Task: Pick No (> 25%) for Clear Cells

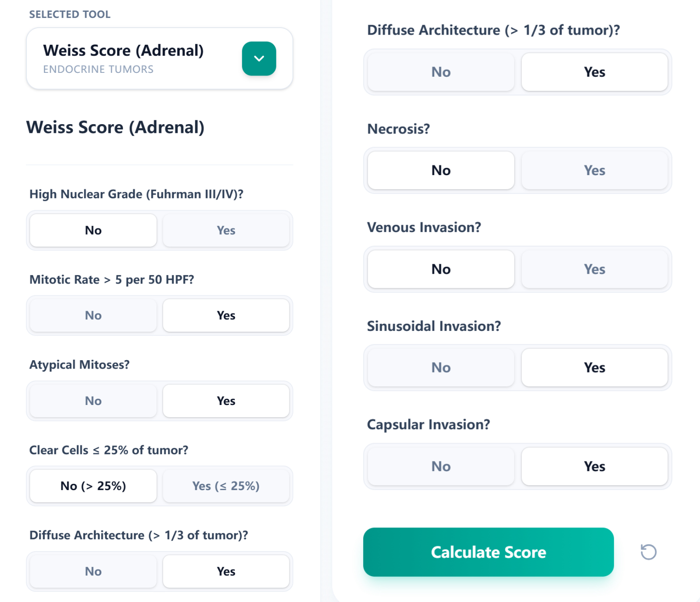Action: pos(93,486)
